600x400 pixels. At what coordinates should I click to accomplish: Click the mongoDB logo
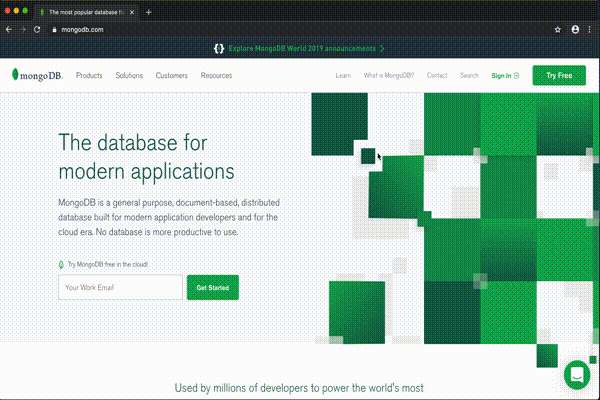[37, 75]
